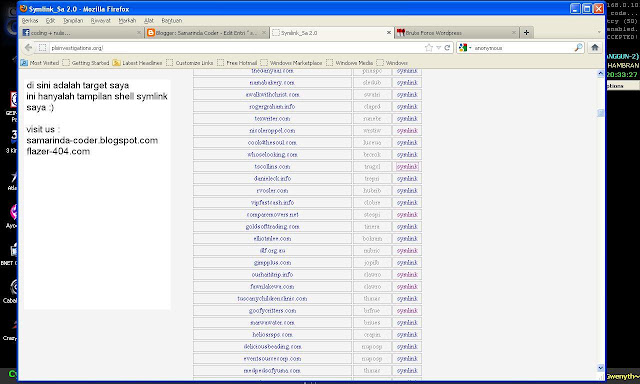Open the Berkas menu

pyautogui.click(x=30, y=20)
